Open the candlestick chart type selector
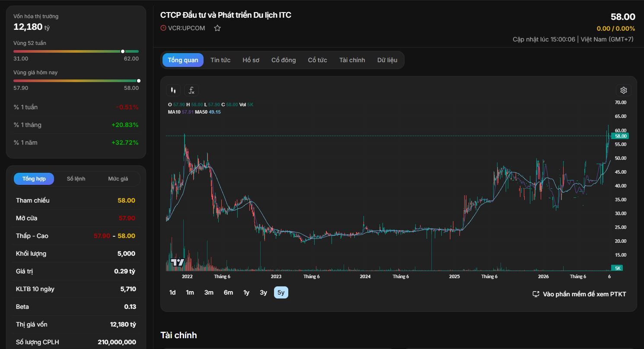The height and width of the screenshot is (349, 644). [173, 90]
